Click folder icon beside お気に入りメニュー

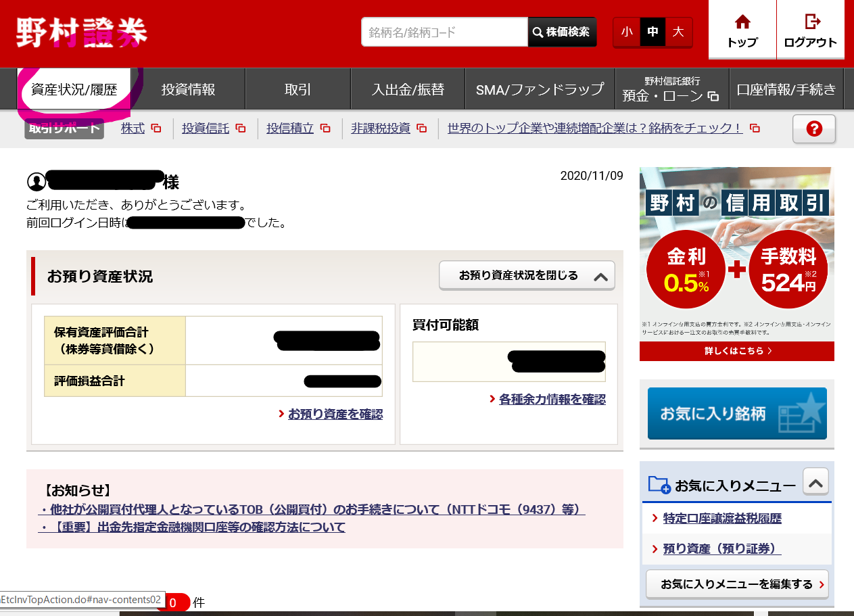click(x=659, y=484)
